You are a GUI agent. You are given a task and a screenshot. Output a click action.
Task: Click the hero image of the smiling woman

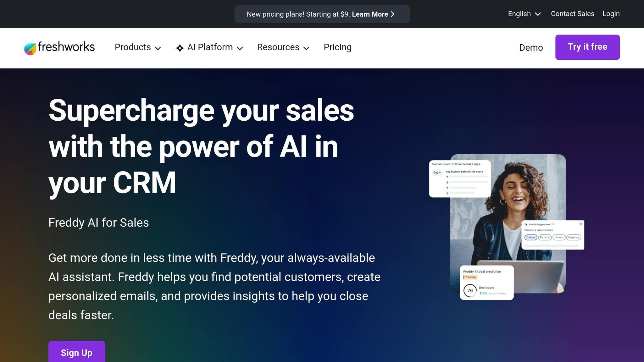tap(508, 223)
